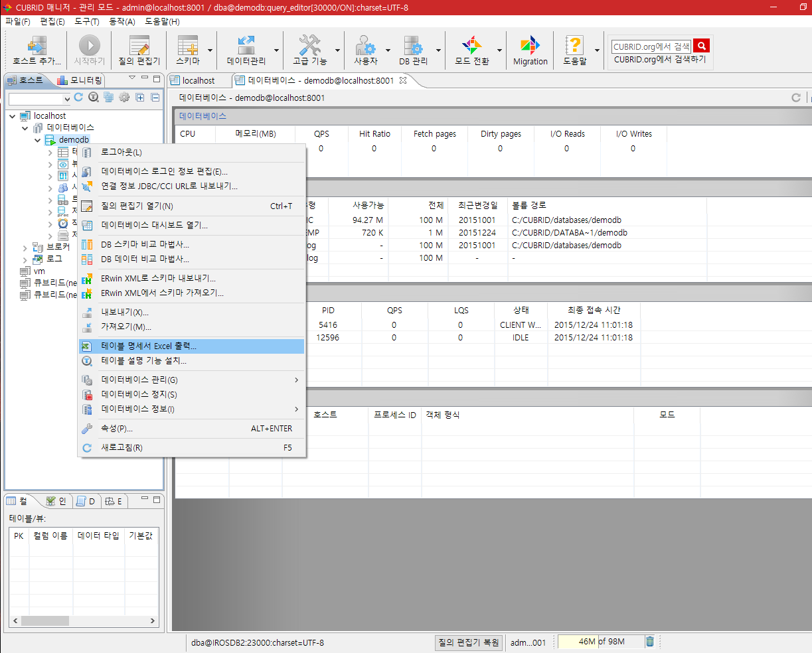Open the 고급 기능 dropdown arrow

pos(337,50)
